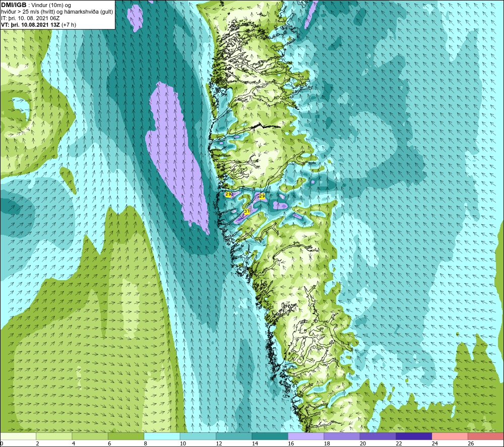The height and width of the screenshot is (447, 504).
Task: Click the 24–26 m/s light pink legend swatch
Action: [450, 436]
